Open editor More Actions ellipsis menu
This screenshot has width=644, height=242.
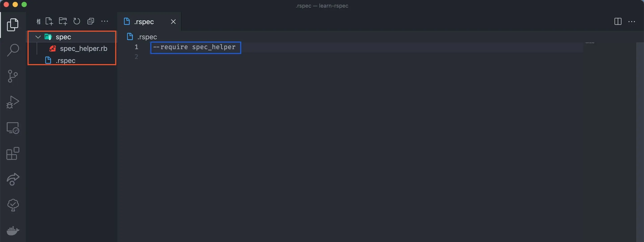tap(631, 22)
